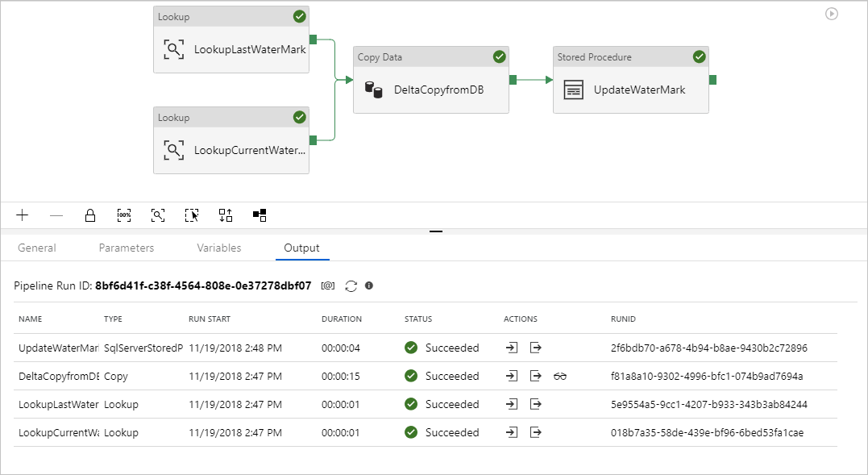Screen dimensions: 868x475
Task: Reset canvas zoom to 100%
Action: 124,215
